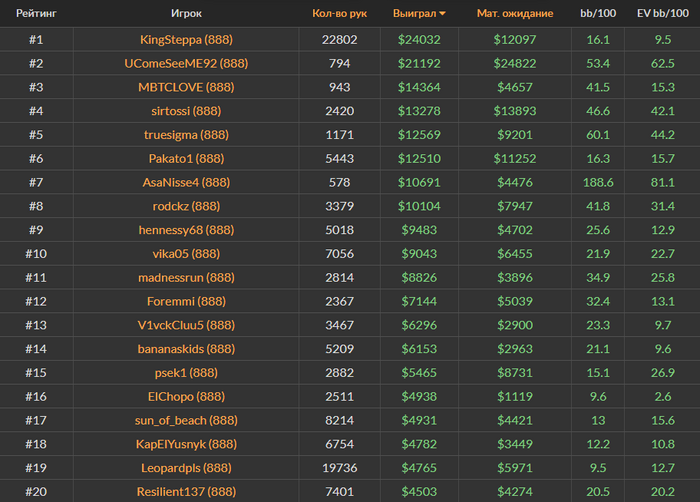
Task: Select rank cell #15
Action: click(x=36, y=372)
